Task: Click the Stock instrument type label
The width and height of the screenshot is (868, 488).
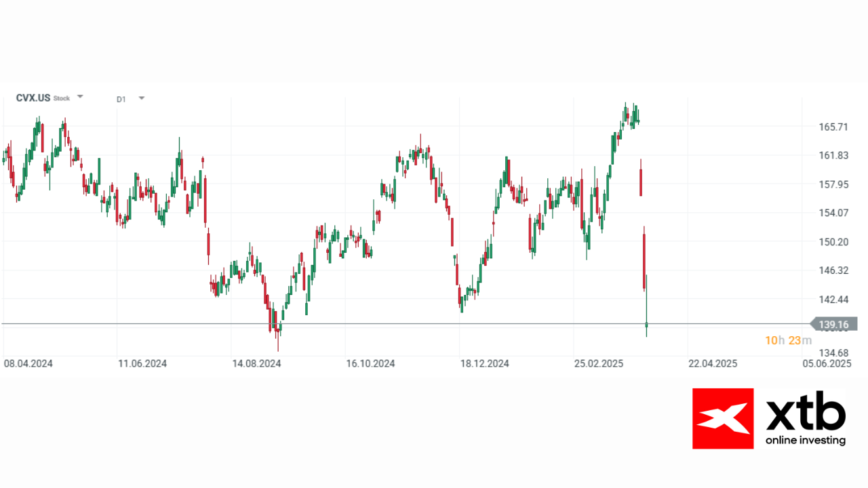Action: tap(62, 98)
